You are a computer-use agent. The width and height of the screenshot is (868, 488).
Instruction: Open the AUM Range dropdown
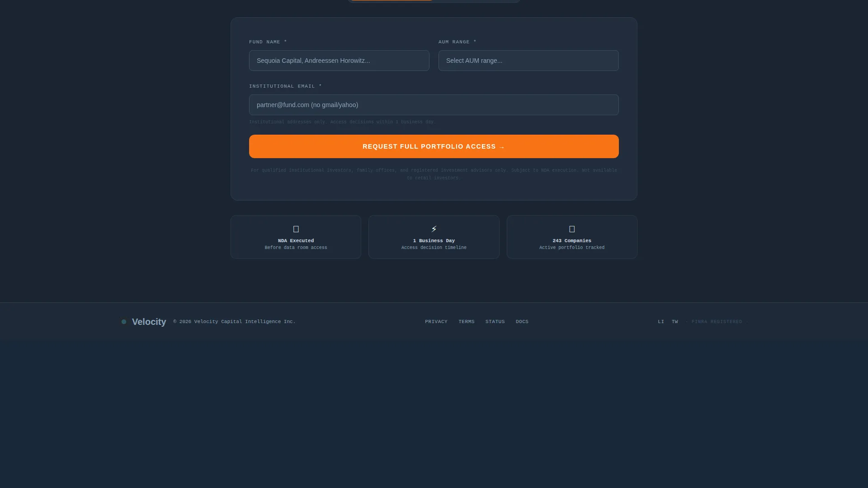click(528, 61)
